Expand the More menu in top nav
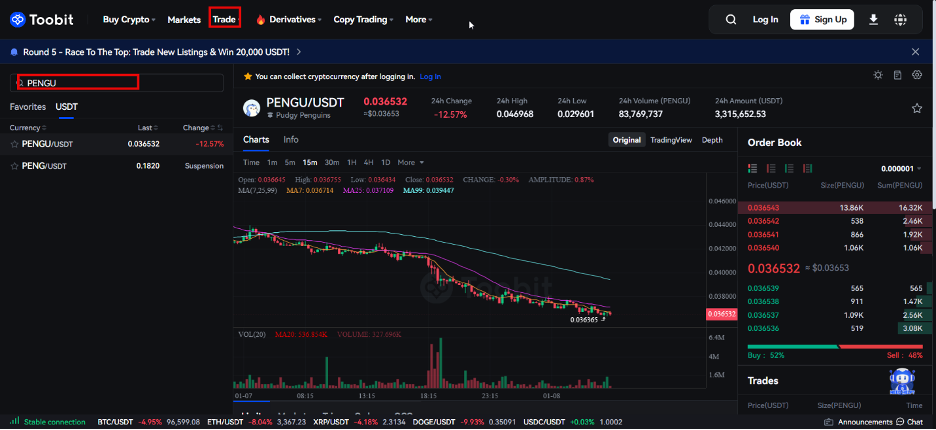936x430 pixels. (x=419, y=20)
